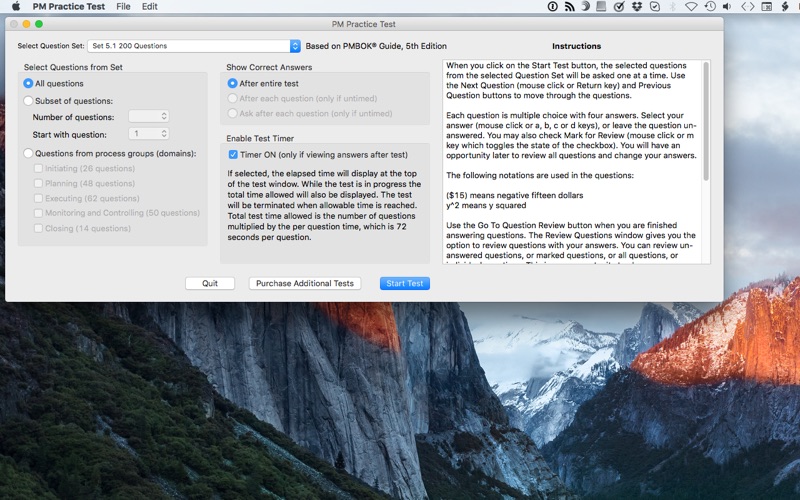Open the PM Practice Test app menu
The width and height of the screenshot is (800, 500).
click(68, 7)
